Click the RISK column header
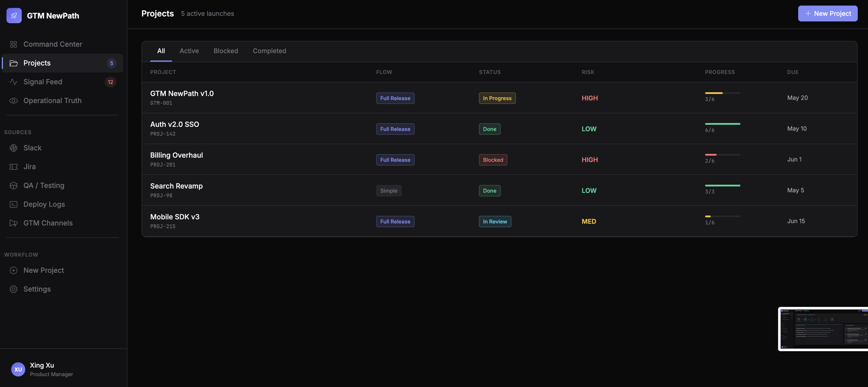The height and width of the screenshot is (387, 868). pyautogui.click(x=588, y=72)
